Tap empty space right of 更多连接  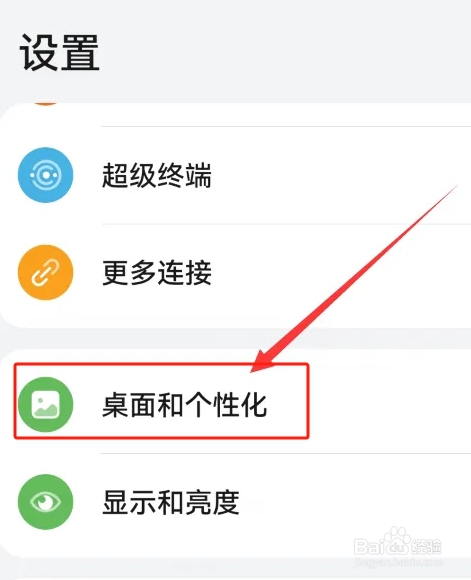(x=340, y=272)
